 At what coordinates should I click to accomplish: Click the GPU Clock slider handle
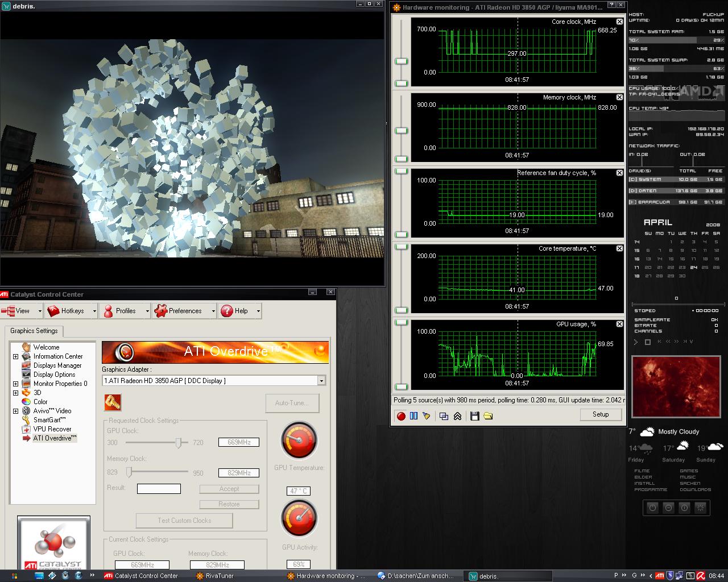[179, 442]
